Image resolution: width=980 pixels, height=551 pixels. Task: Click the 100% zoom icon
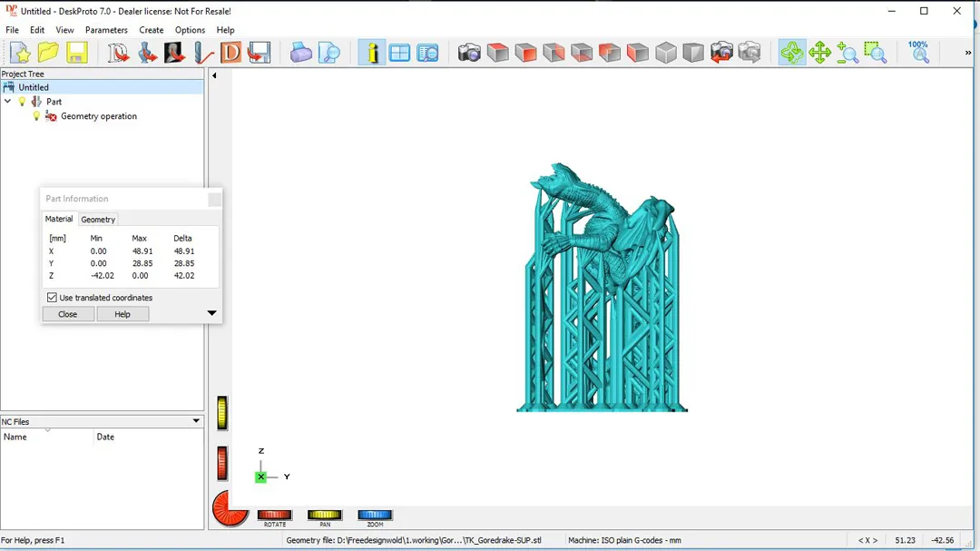[918, 53]
